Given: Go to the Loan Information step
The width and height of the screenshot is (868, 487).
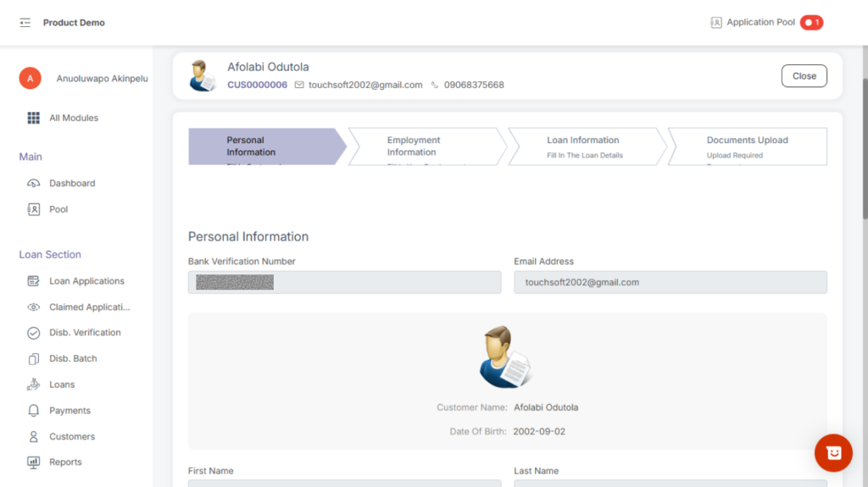Looking at the screenshot, I should tap(583, 147).
